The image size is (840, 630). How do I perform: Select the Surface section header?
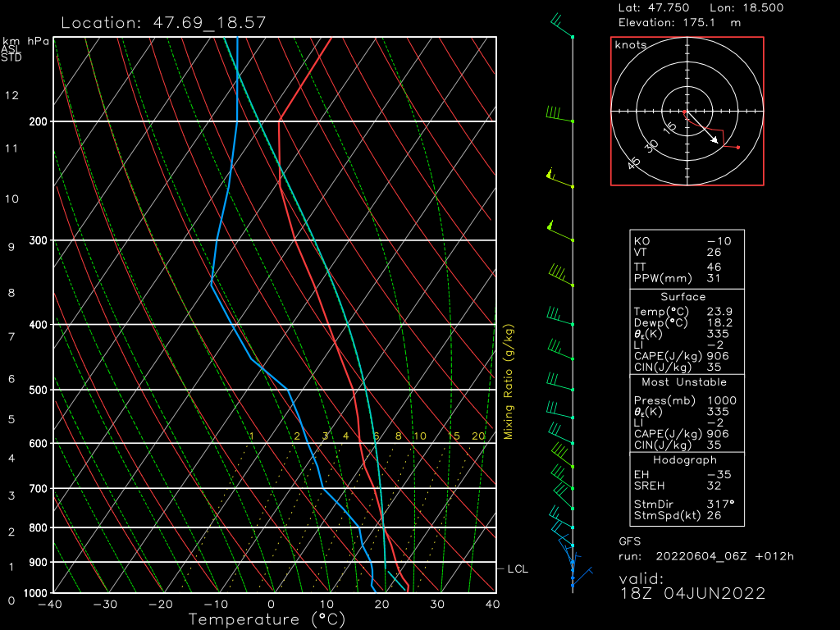point(682,297)
